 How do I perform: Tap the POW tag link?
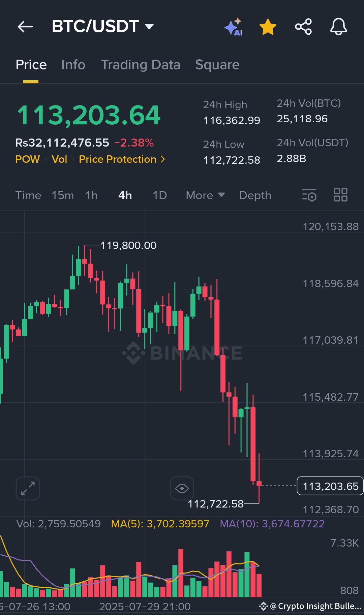(28, 159)
